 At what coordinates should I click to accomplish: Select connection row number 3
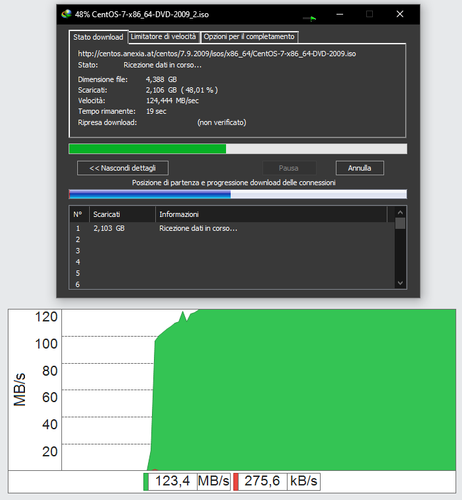pyautogui.click(x=232, y=251)
